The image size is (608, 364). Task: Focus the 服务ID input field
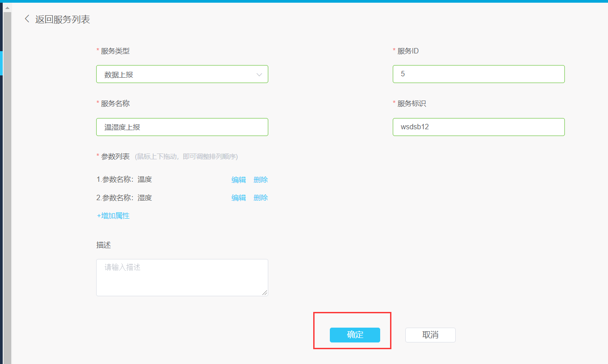coord(479,74)
